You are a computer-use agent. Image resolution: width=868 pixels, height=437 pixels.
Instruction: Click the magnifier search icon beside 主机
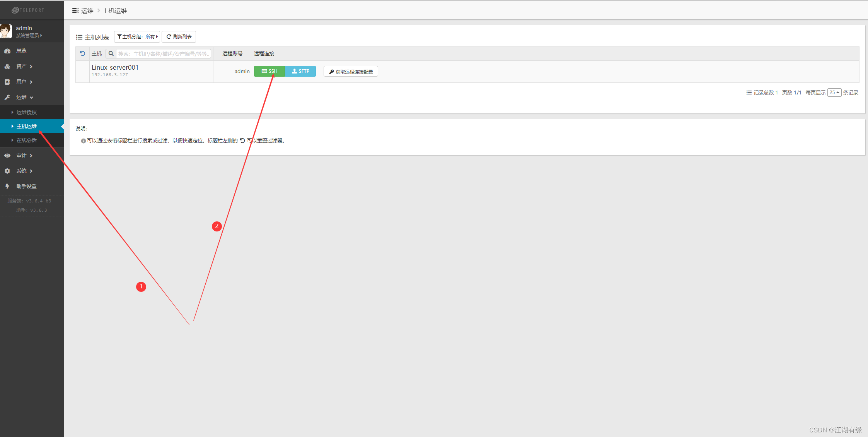[x=111, y=53]
